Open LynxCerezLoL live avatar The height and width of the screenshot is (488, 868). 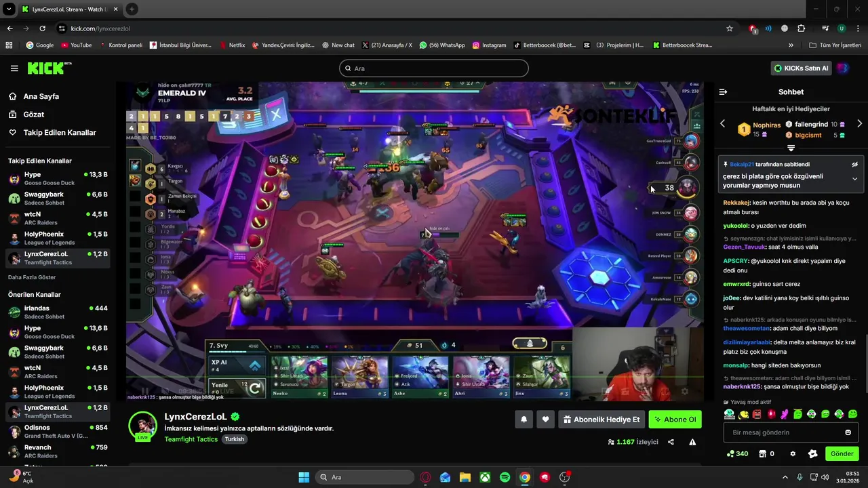click(x=143, y=426)
